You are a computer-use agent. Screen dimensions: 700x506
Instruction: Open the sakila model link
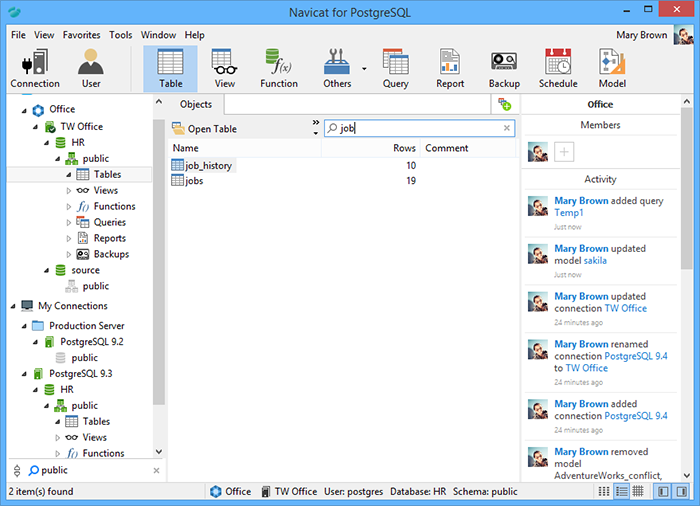click(x=593, y=261)
